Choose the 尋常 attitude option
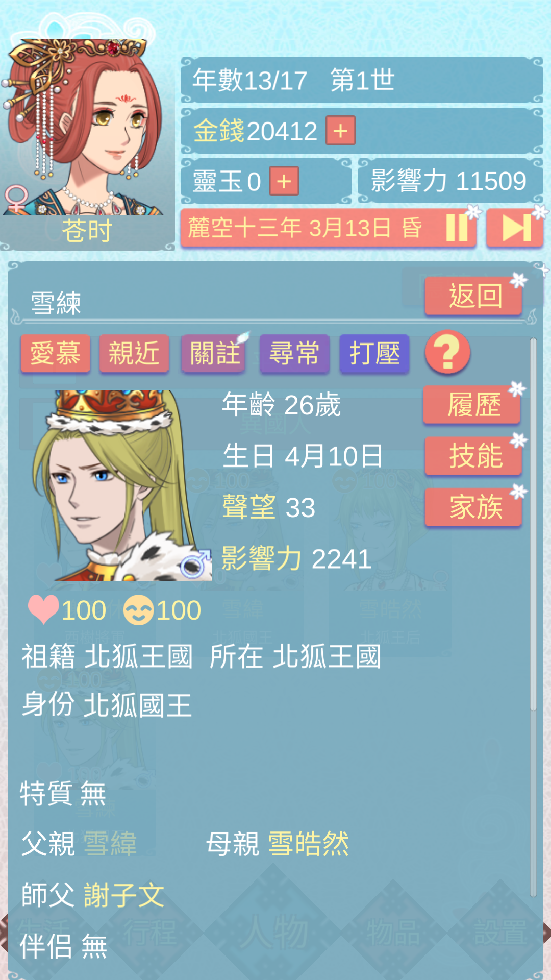The width and height of the screenshot is (551, 980). pyautogui.click(x=294, y=353)
